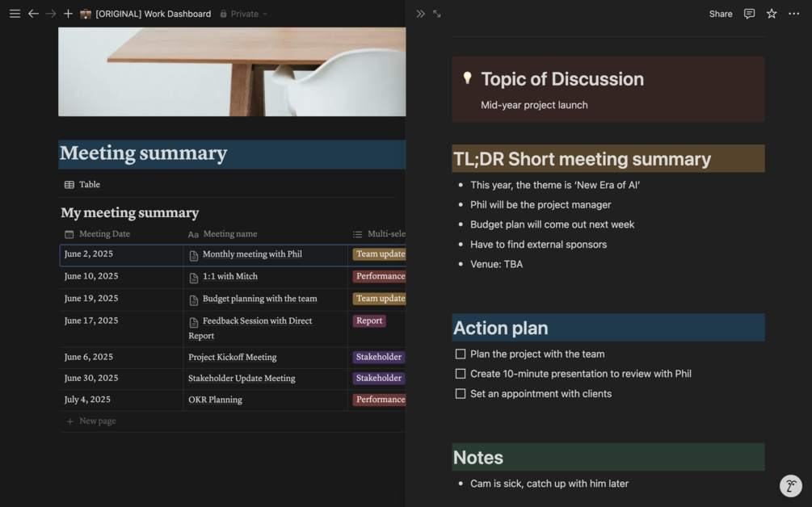Screen dimensions: 812x507
Task: Open the Private sharing dropdown
Action: pos(244,14)
